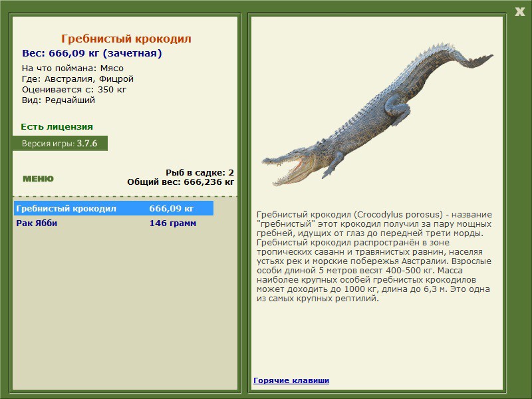The height and width of the screenshot is (399, 532).
Task: Click the Где: Австралия, Фицрой line
Action: (78, 79)
